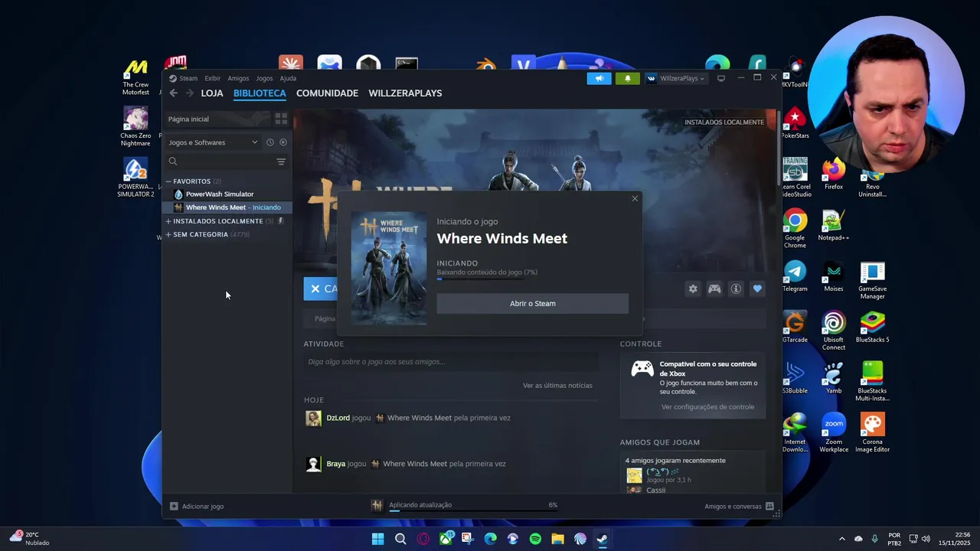Image resolution: width=980 pixels, height=551 pixels.
Task: Open DzLord's profile from activity feed
Action: tap(338, 418)
